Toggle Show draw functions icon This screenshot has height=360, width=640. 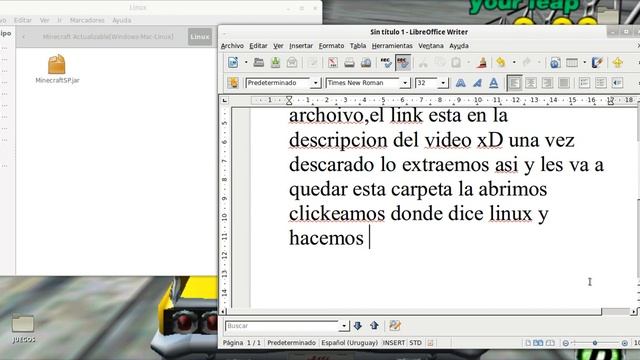(598, 62)
